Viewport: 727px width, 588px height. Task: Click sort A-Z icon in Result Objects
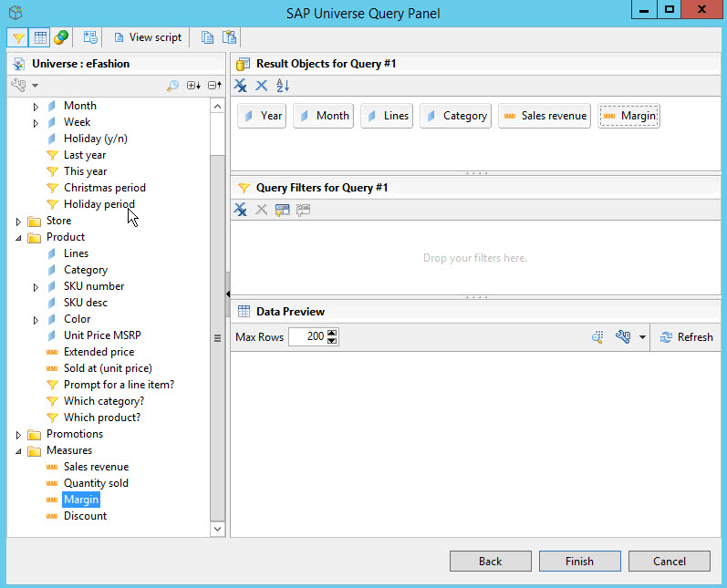pos(283,86)
